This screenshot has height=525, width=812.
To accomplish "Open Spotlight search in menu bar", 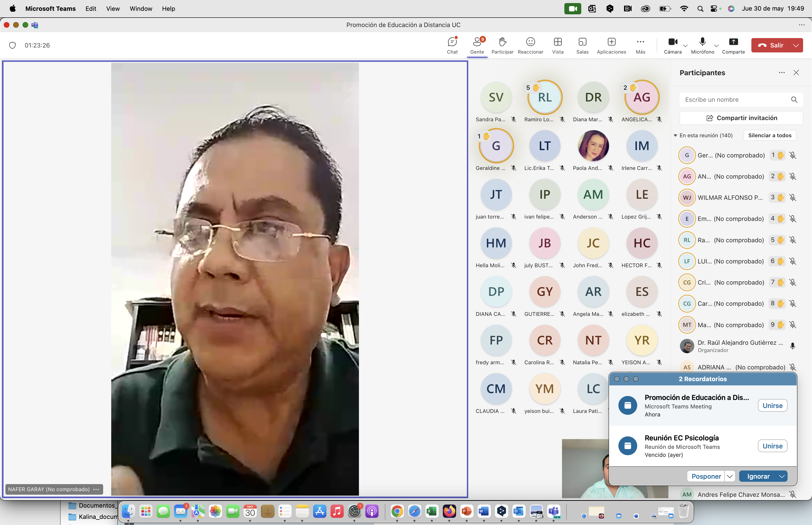I will click(x=700, y=8).
